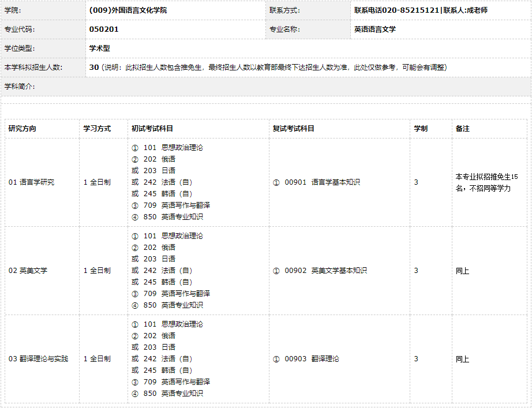Image resolution: width=532 pixels, height=408 pixels.
Task: Click the 学科简介 label row
Action: pyautogui.click(x=265, y=87)
